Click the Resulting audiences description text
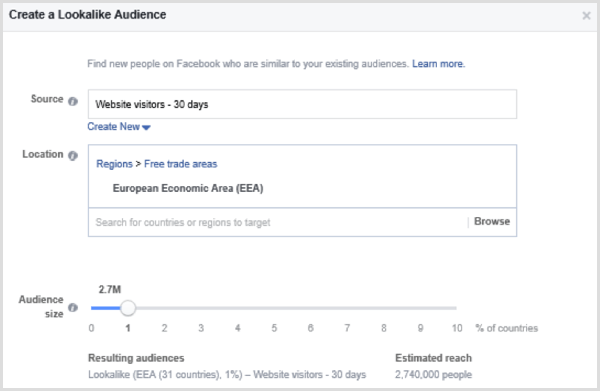 tap(227, 375)
